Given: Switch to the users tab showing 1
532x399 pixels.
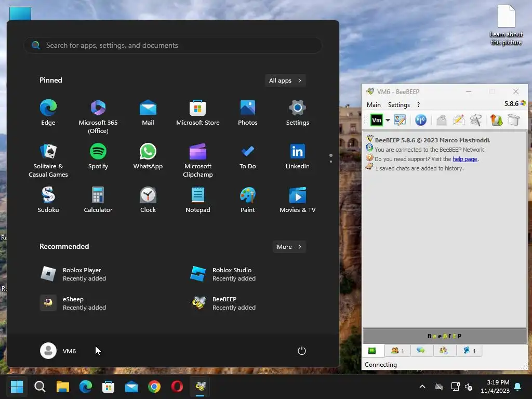Looking at the screenshot, I should [397, 351].
